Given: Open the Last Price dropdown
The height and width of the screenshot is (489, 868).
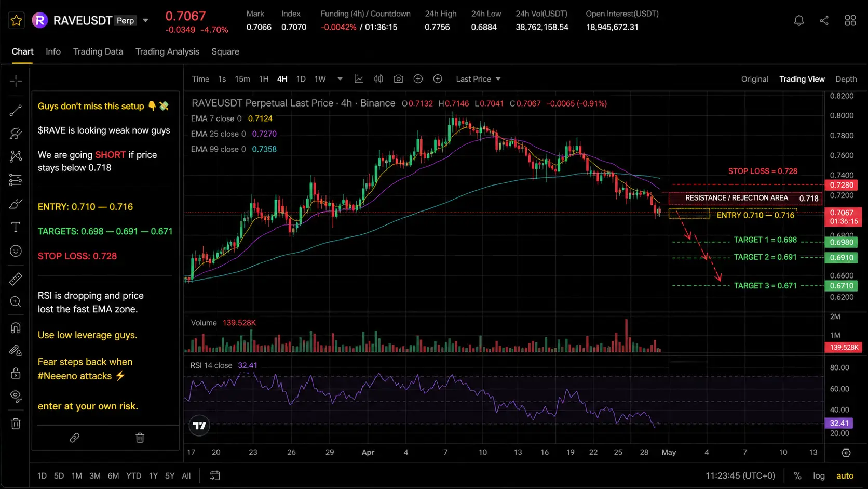Looking at the screenshot, I should 478,79.
